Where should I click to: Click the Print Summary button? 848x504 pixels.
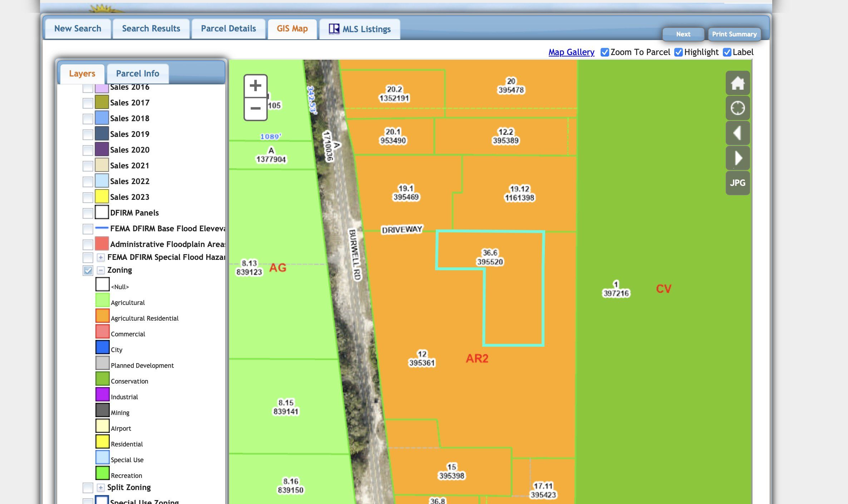click(734, 34)
